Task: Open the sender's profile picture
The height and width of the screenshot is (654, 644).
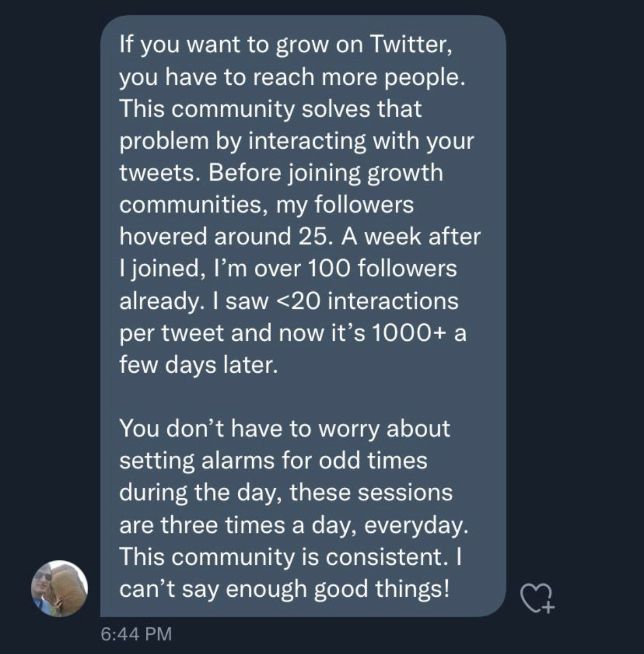Action: click(59, 588)
